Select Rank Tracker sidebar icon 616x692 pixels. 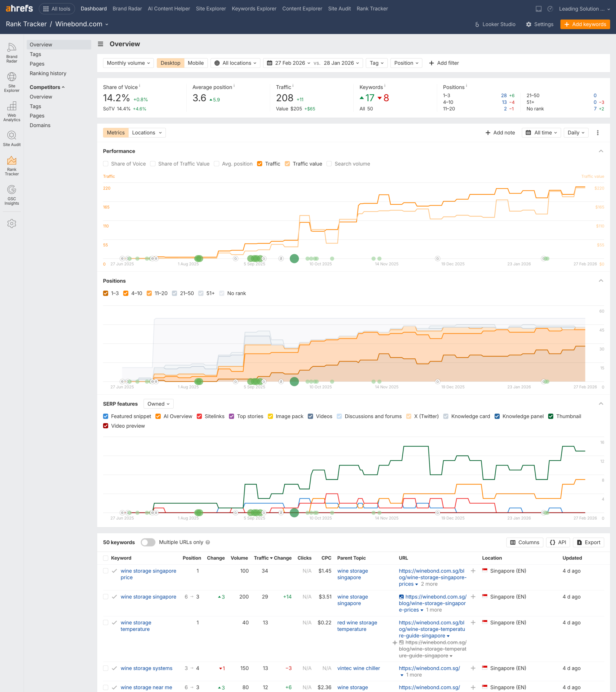click(12, 165)
